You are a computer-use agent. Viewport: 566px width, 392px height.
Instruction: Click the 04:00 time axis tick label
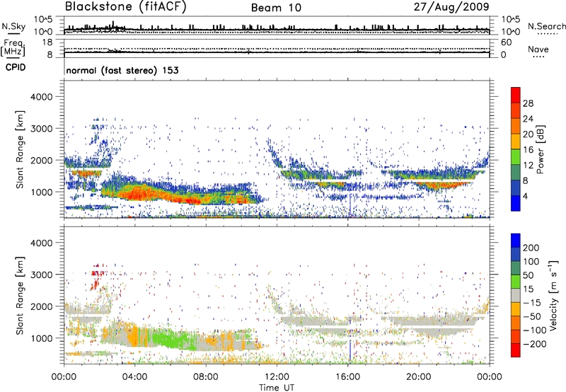134,377
